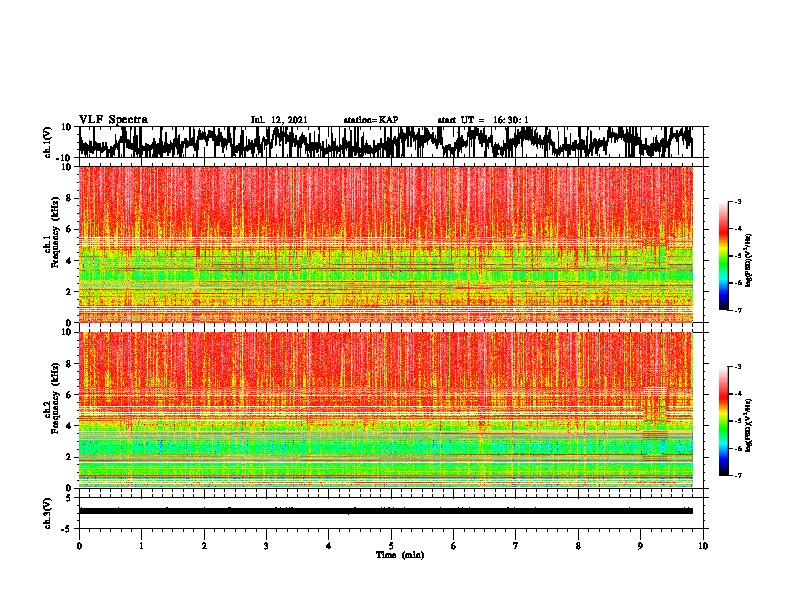
Task: Select the "Jul. 12, 2021" date text
Action: (279, 120)
